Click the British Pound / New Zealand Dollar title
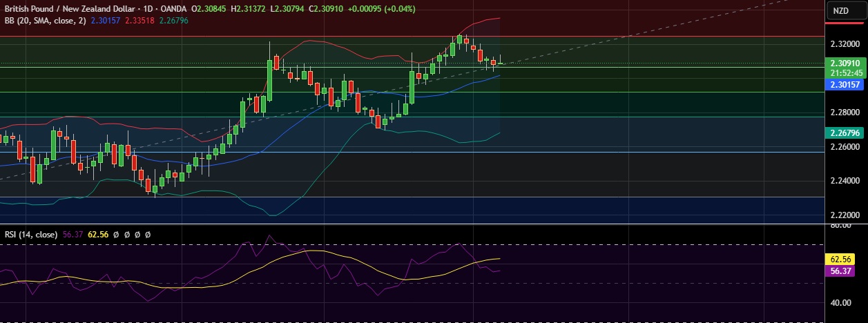 click(x=70, y=8)
